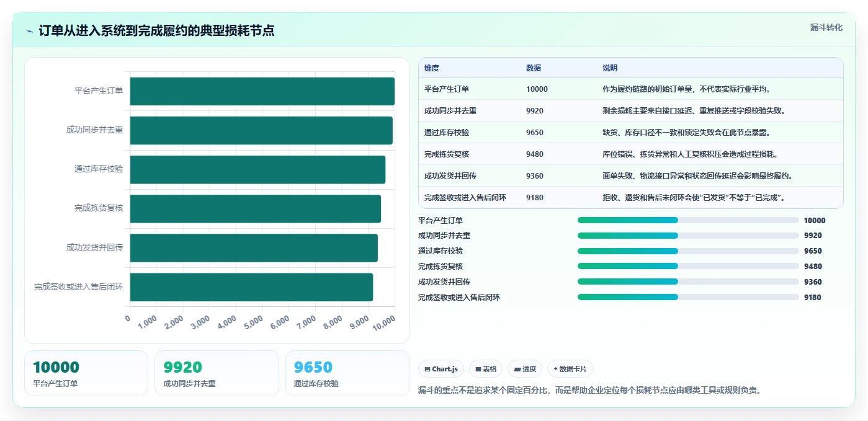Click the 成功发货并回传 bar in the chart

(x=254, y=248)
